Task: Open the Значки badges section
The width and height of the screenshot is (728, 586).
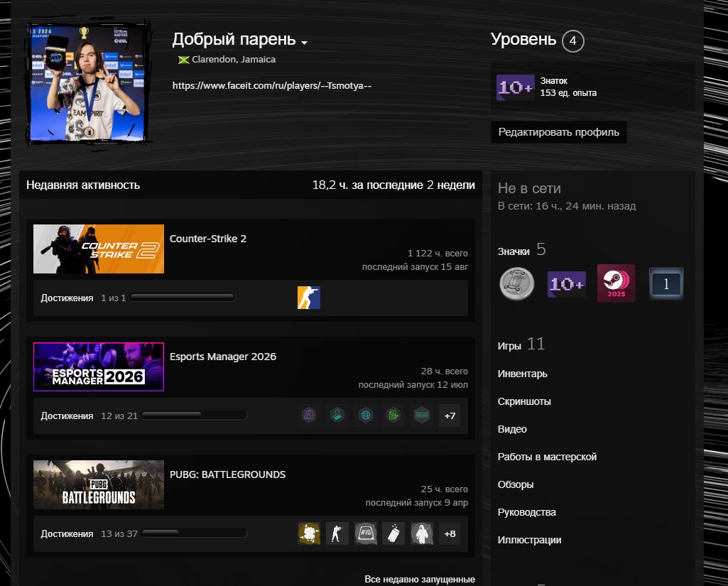Action: pyautogui.click(x=521, y=250)
